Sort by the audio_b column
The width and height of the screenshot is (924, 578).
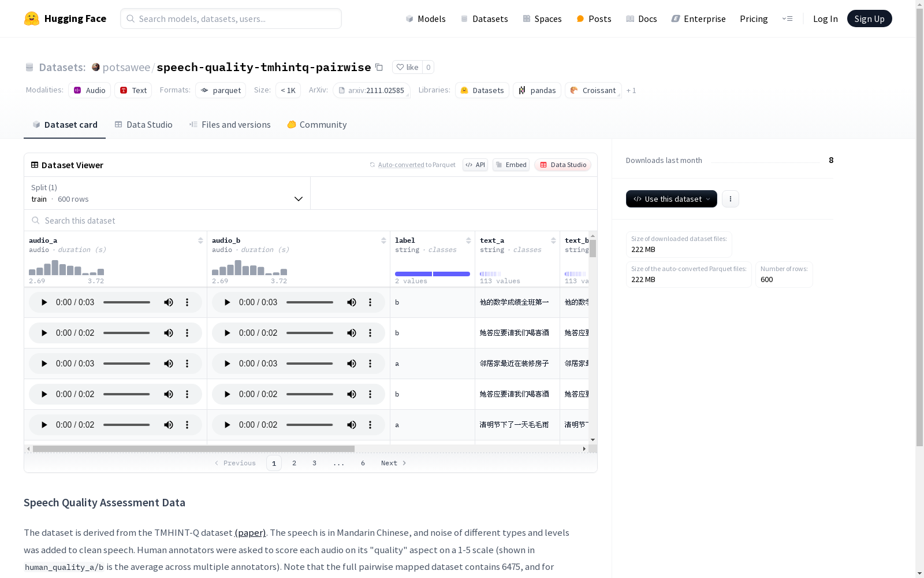click(383, 240)
